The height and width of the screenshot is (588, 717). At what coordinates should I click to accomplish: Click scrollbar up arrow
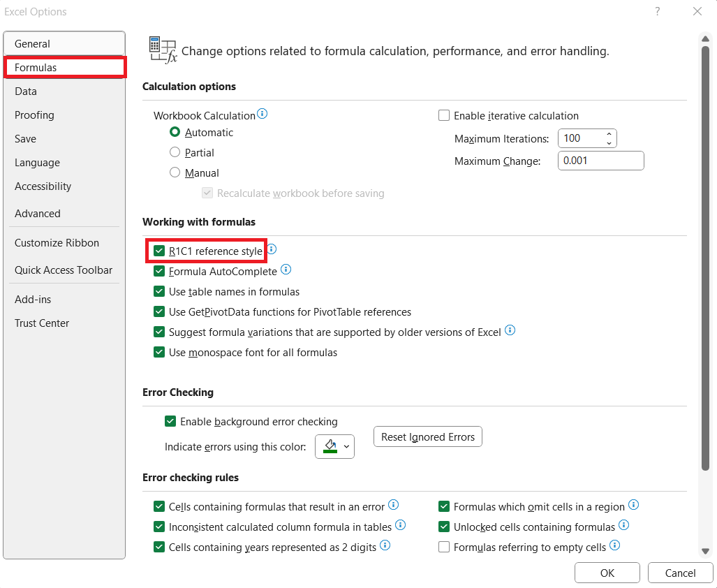[x=706, y=39]
